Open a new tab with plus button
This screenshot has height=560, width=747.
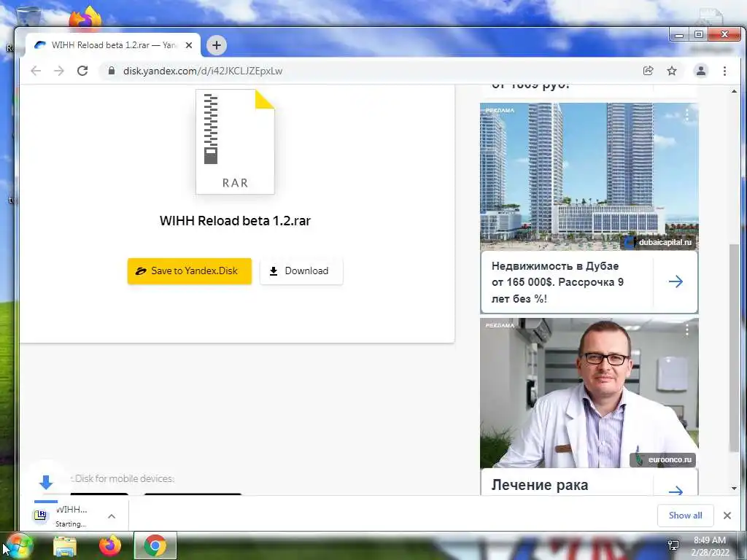click(216, 45)
